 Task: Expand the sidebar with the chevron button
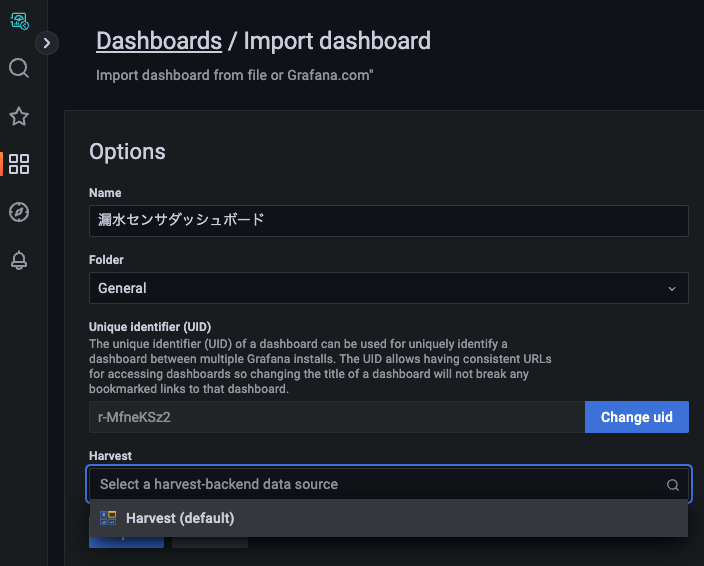coord(47,43)
